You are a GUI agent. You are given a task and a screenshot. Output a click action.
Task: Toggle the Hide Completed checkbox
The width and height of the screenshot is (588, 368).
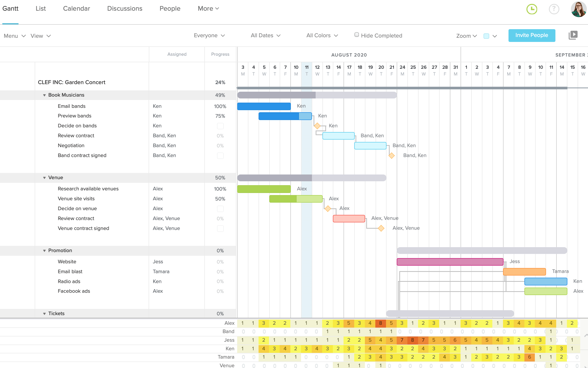click(356, 35)
